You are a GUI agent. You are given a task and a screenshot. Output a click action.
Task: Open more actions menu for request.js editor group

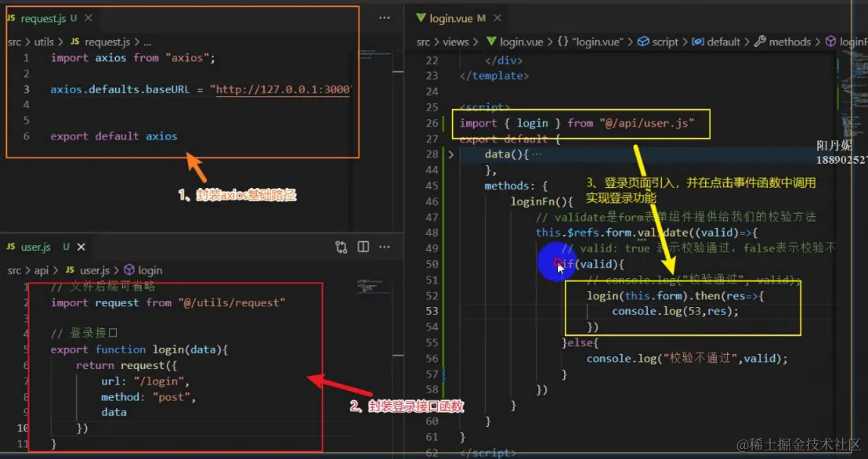pos(385,18)
